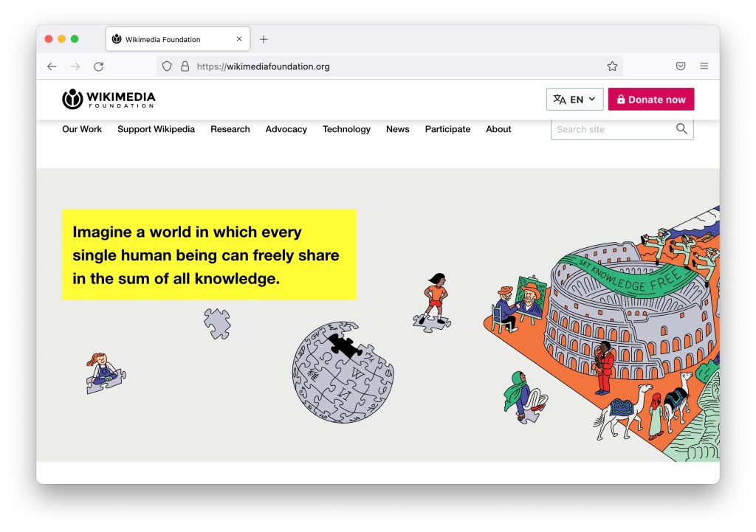The image size is (756, 532).
Task: Open the Support Wikipedia menu item
Action: pyautogui.click(x=156, y=129)
